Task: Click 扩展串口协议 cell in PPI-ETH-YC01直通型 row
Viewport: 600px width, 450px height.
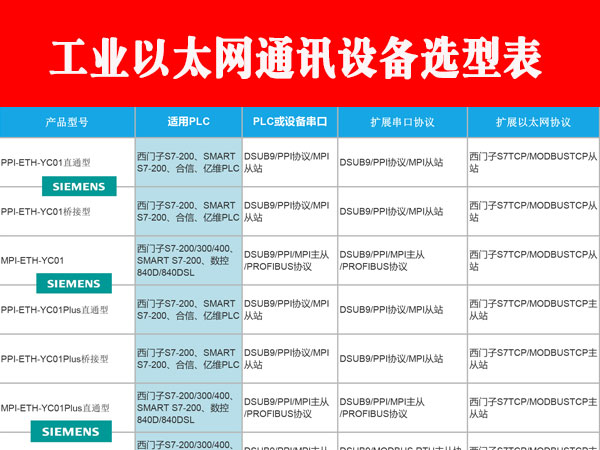Action: (403, 162)
